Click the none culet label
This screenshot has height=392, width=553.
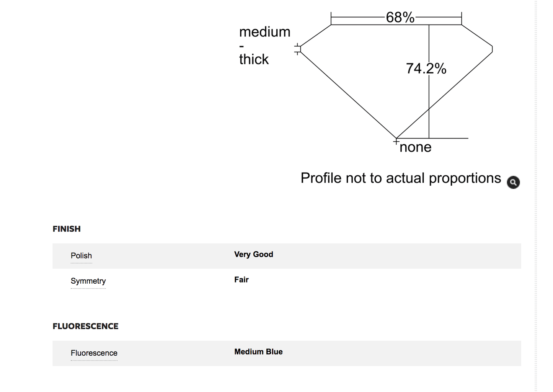pos(415,147)
